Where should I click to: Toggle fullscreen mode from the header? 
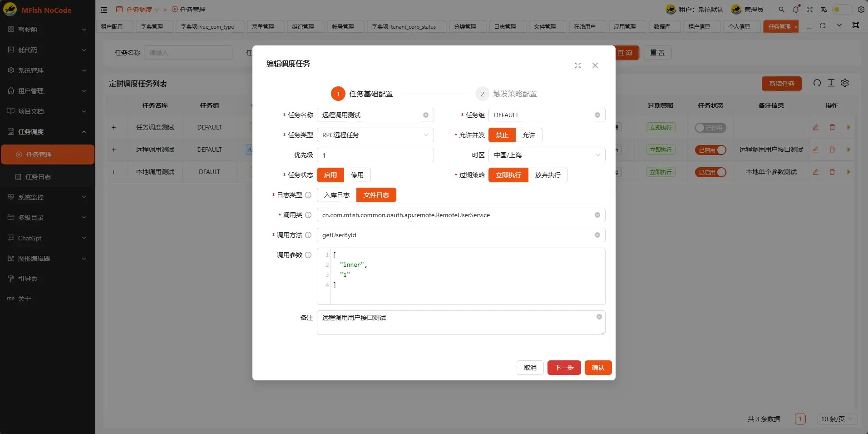(x=809, y=10)
